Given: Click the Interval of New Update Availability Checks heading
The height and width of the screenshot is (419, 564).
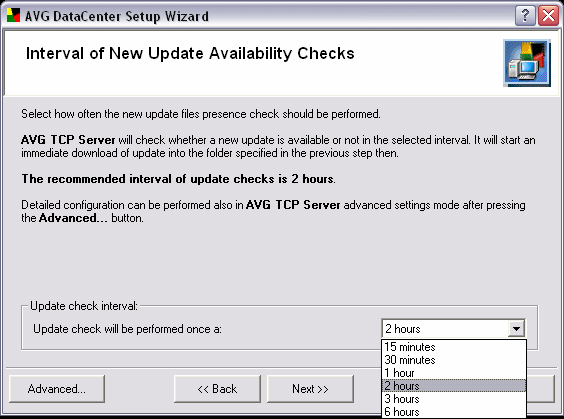Looking at the screenshot, I should point(190,54).
